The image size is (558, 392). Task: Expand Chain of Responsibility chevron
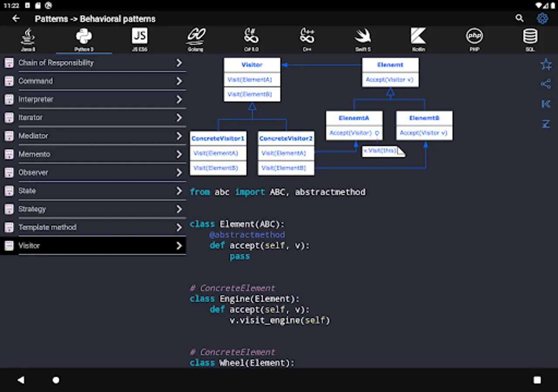click(179, 63)
